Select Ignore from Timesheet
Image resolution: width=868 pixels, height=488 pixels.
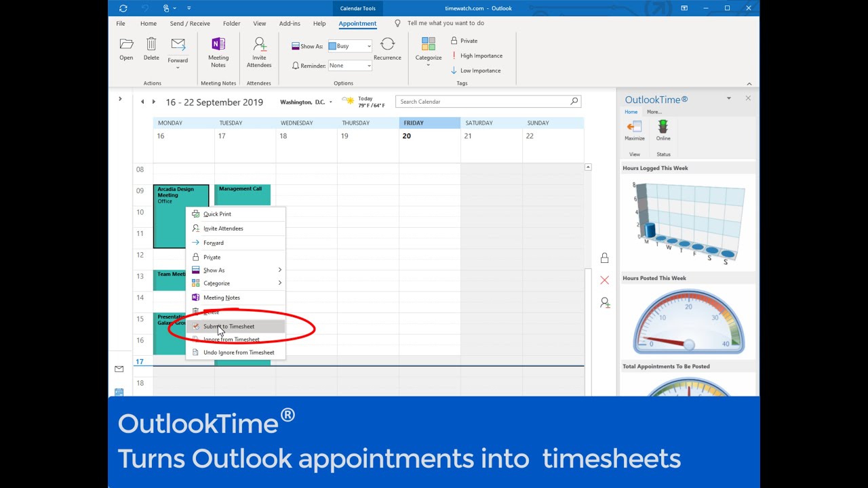(x=236, y=340)
